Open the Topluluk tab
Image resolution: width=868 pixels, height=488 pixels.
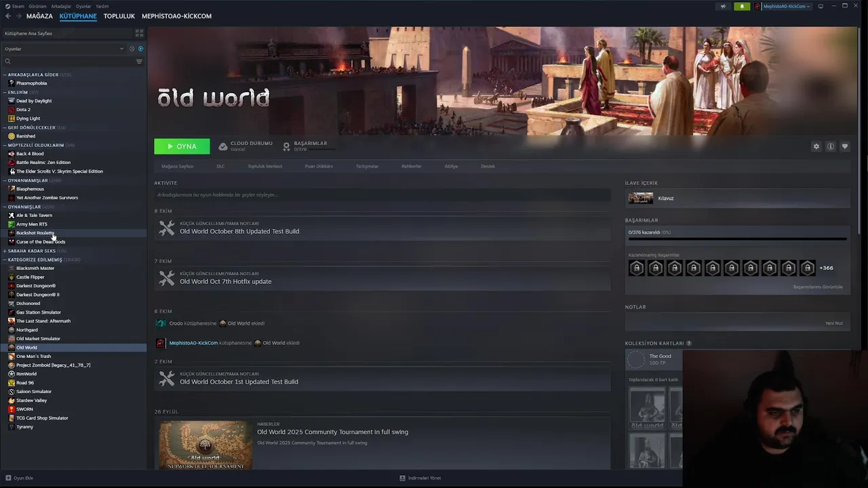pyautogui.click(x=119, y=16)
